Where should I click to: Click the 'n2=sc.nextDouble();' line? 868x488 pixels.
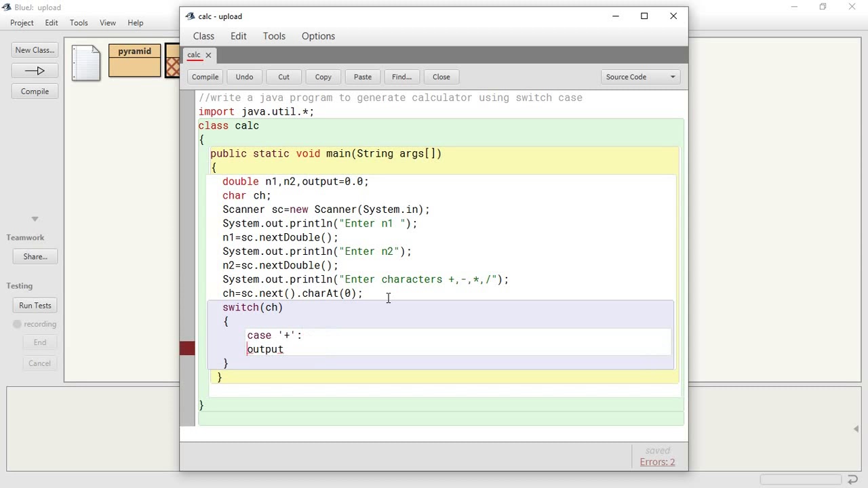280,266
